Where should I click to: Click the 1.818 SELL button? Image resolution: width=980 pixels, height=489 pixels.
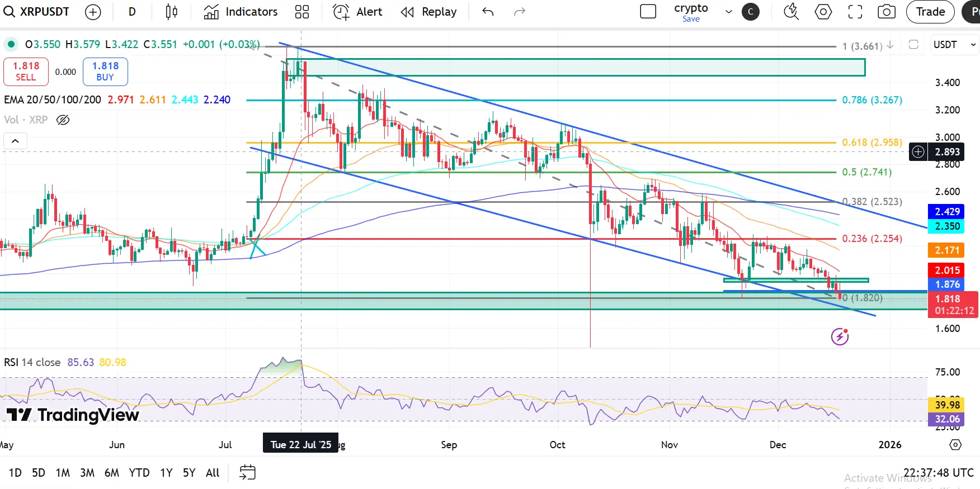26,72
